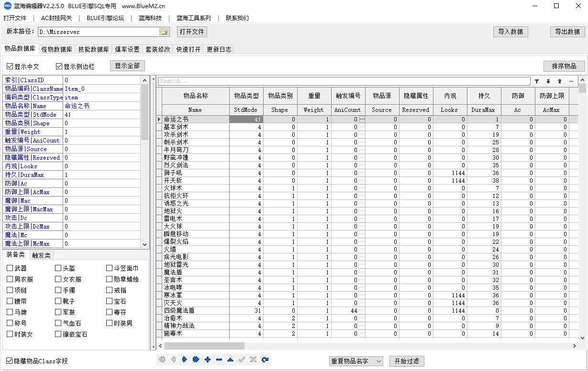Viewport: 588px width, 371px height.
Task: Open the AC封挂网关 menu
Action: point(56,18)
